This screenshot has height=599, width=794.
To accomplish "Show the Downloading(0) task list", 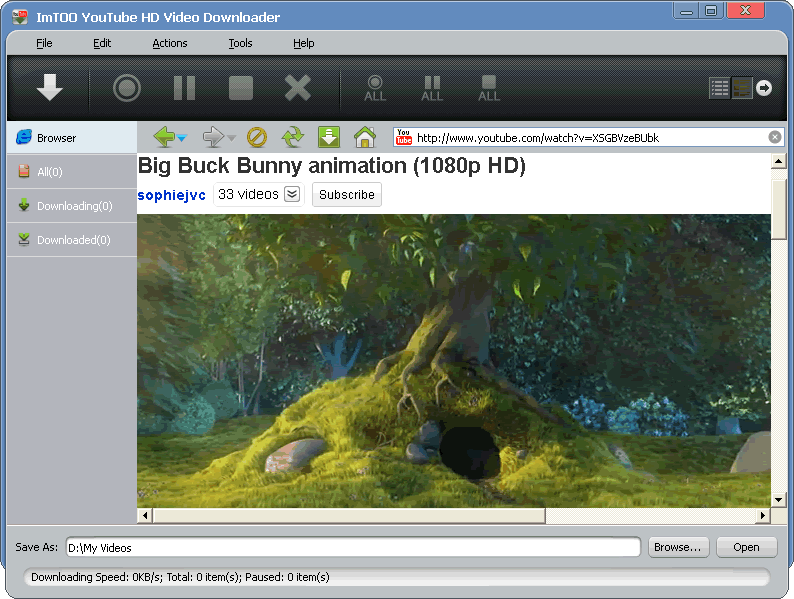I will point(72,206).
